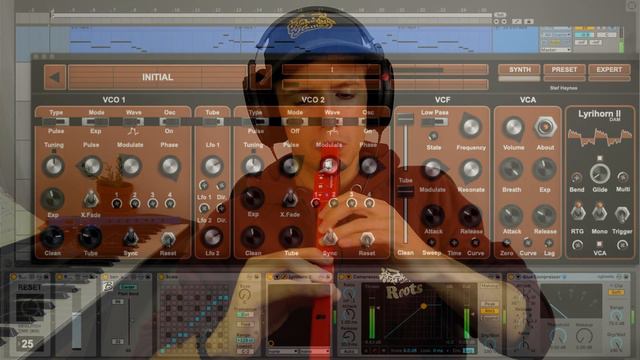The width and height of the screenshot is (640, 360).
Task: Click the VCO 1 Exp knob
Action: [x=53, y=199]
